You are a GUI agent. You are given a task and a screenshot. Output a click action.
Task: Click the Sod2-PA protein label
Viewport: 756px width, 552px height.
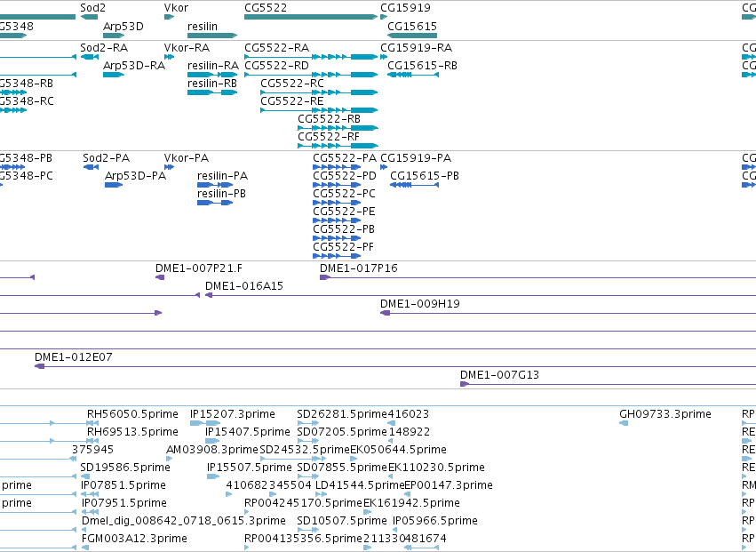[106, 158]
